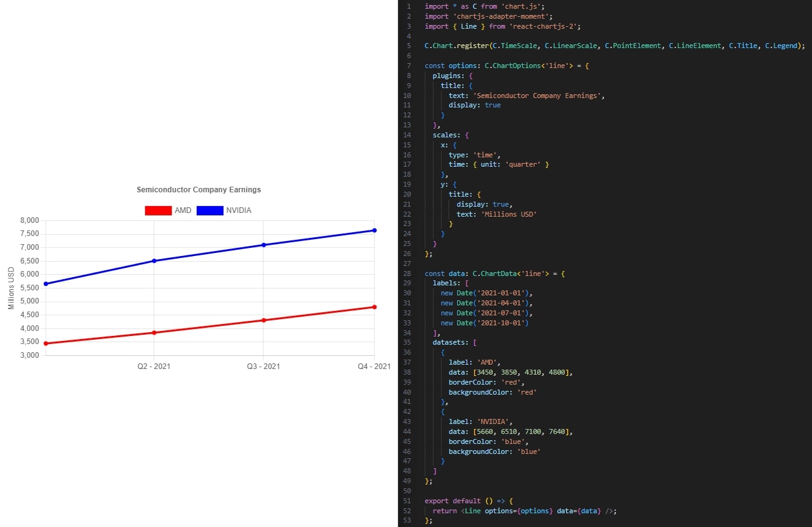Click the export default line in code

pyautogui.click(x=469, y=501)
